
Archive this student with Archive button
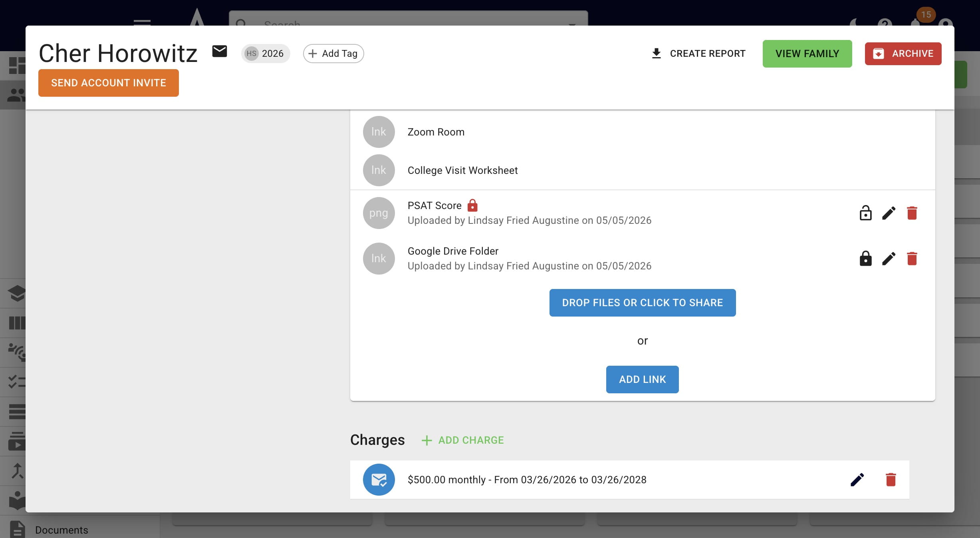pyautogui.click(x=903, y=54)
